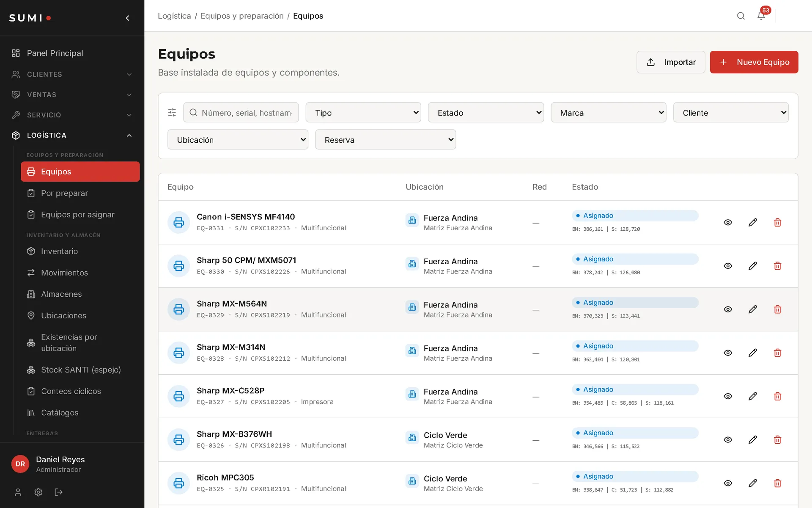Click the Asignado status badge for EQ-0329
The width and height of the screenshot is (812, 508).
[635, 303]
